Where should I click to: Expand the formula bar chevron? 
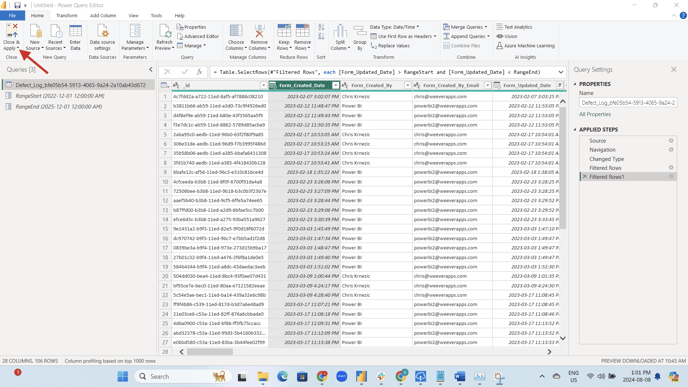561,72
